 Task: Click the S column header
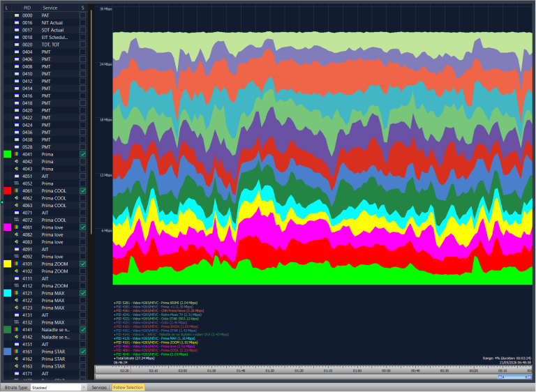click(x=83, y=8)
